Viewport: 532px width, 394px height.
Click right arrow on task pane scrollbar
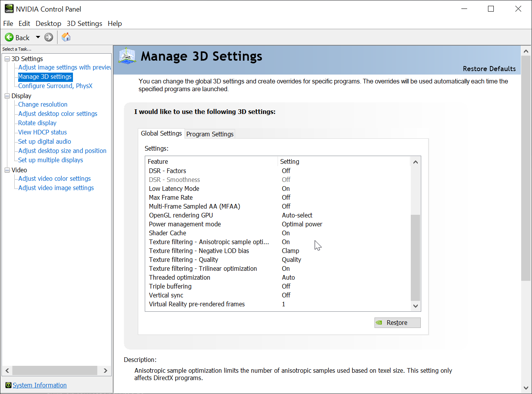pos(105,370)
